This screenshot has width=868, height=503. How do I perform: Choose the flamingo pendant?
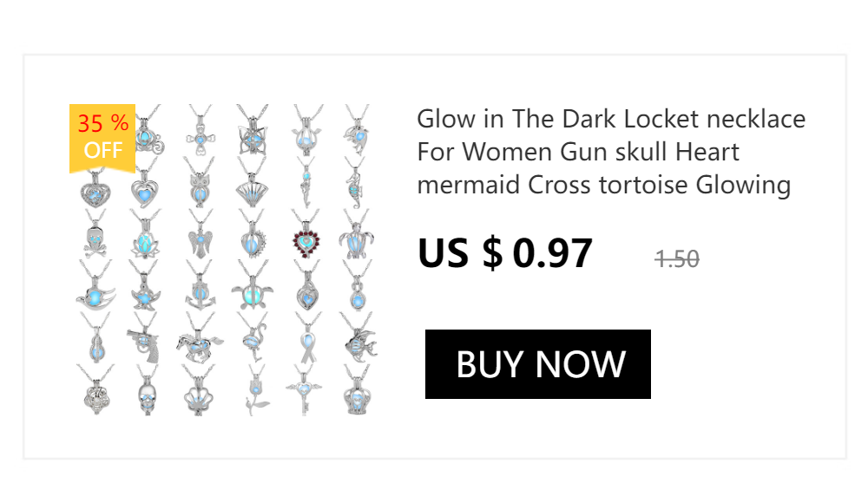(x=253, y=338)
